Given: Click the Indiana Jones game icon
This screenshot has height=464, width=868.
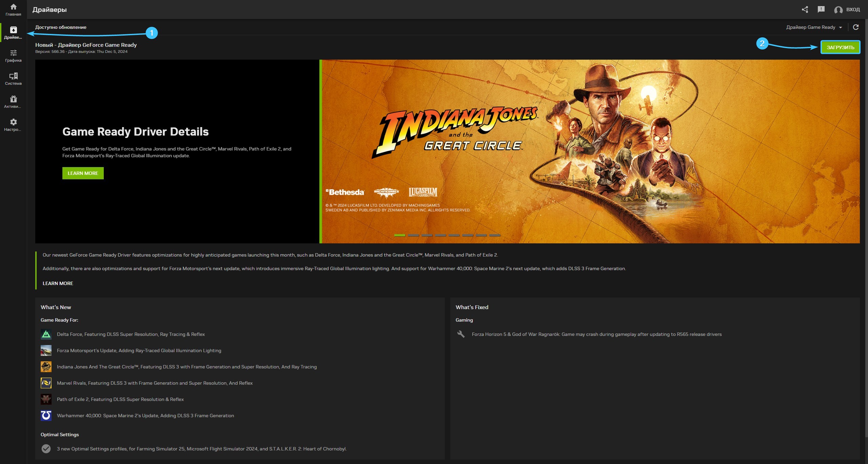Looking at the screenshot, I should point(46,367).
